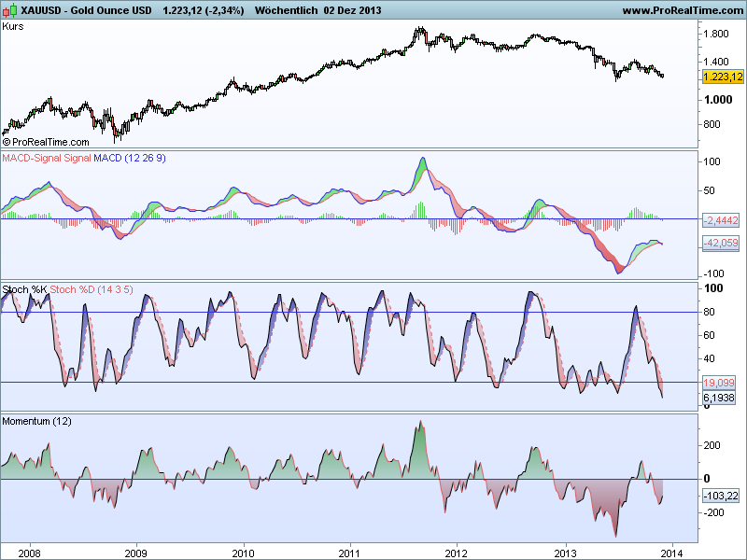
Task: Click the stochastic axis label 80
Action: [710, 312]
